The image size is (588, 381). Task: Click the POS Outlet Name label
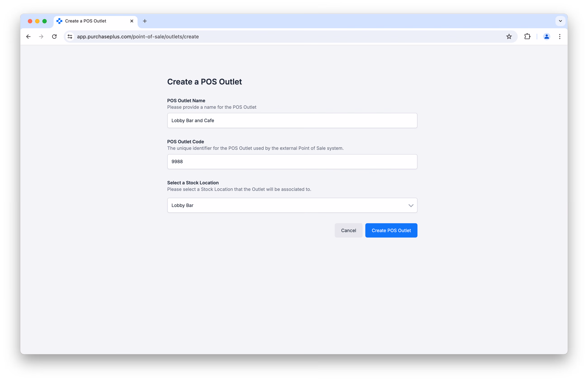pyautogui.click(x=186, y=101)
